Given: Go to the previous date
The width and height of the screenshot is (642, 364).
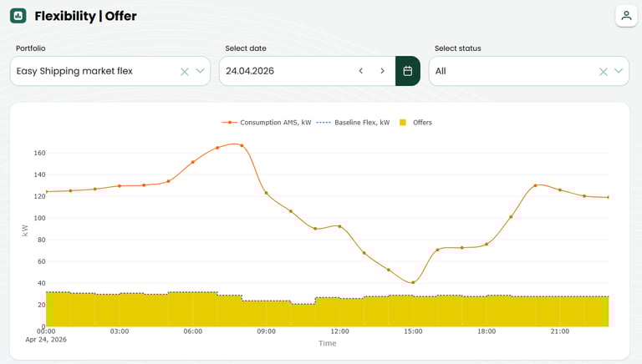Looking at the screenshot, I should click(361, 71).
